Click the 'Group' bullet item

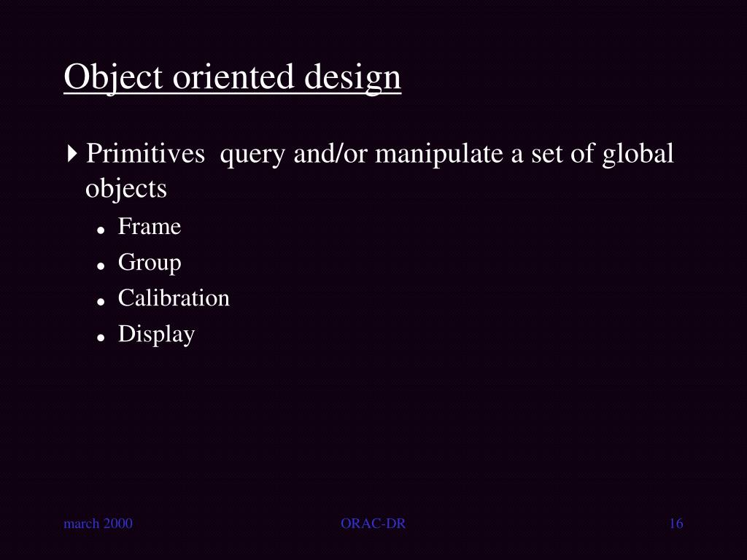click(x=150, y=262)
